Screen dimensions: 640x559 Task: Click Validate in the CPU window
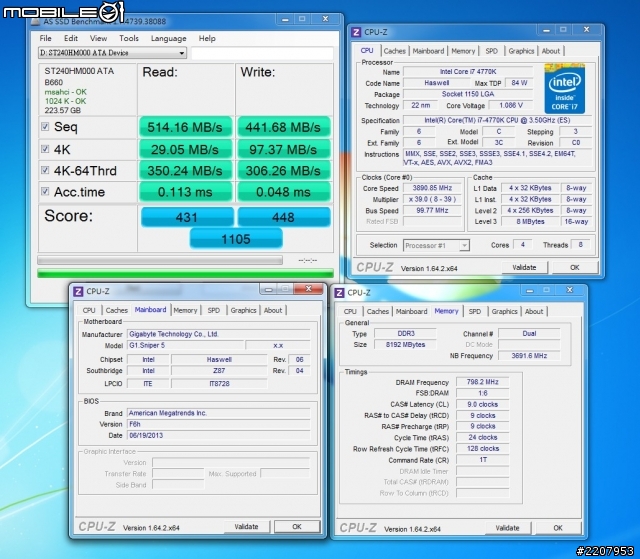tap(524, 268)
